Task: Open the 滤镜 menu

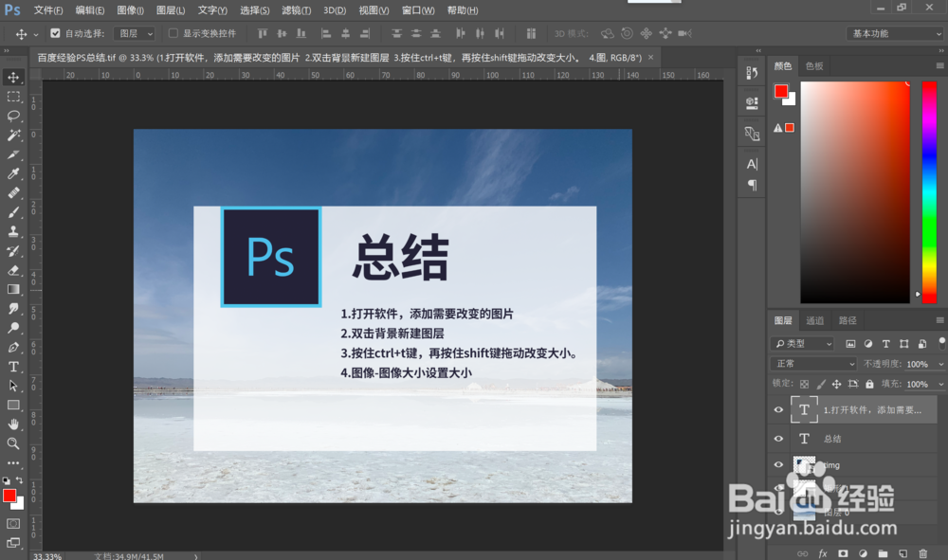Action: [295, 10]
